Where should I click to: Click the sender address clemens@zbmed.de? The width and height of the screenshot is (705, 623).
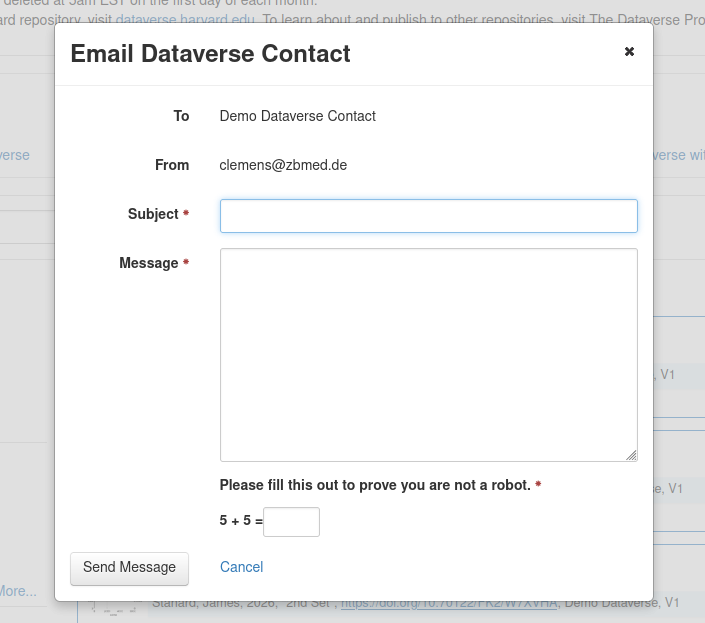click(x=283, y=165)
